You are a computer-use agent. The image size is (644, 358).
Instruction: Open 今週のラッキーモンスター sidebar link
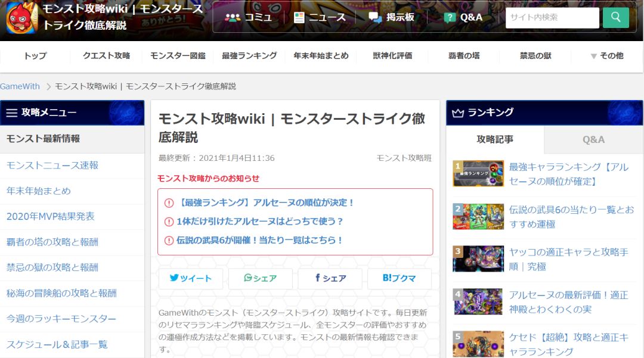[61, 319]
